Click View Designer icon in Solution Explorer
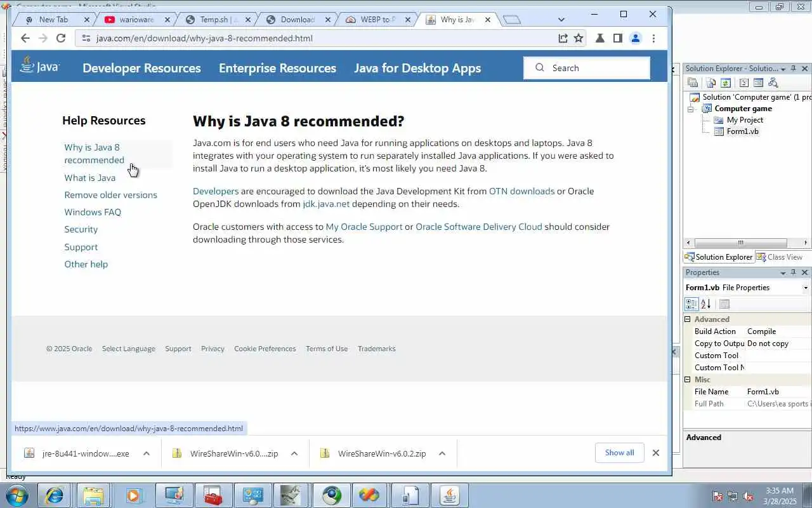812x508 pixels. (x=758, y=83)
